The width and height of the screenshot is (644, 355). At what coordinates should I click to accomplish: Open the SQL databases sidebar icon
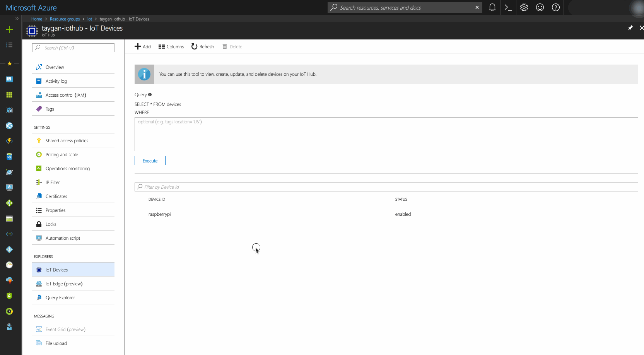pyautogui.click(x=9, y=157)
